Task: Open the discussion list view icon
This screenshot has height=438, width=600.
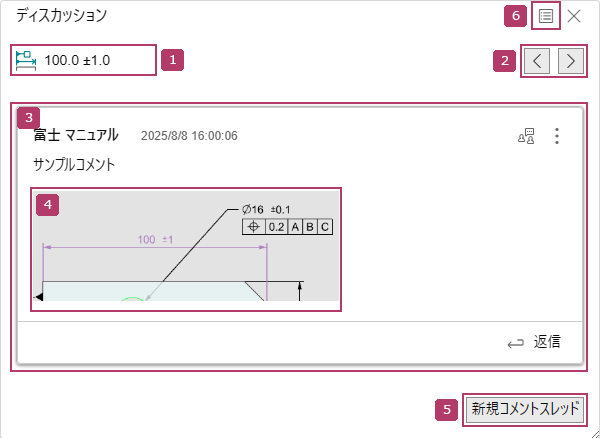Action: (x=545, y=16)
